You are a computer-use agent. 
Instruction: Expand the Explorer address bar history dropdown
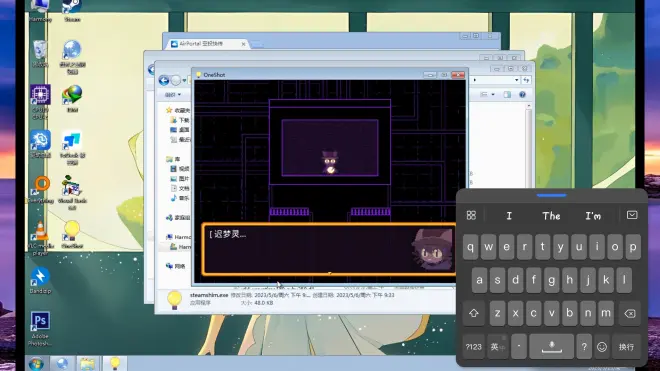(516, 80)
